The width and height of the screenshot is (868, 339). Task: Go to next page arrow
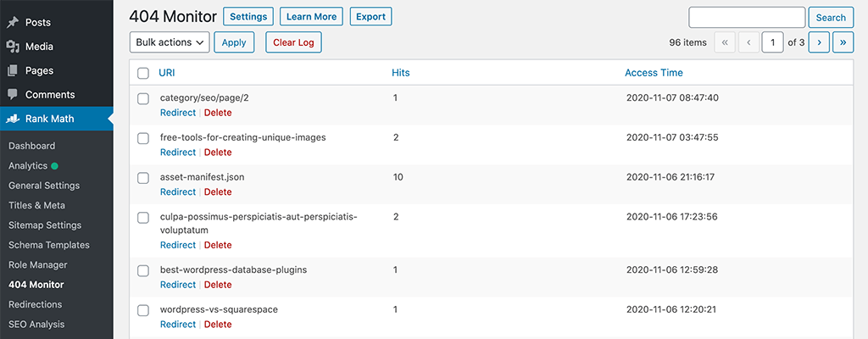pyautogui.click(x=819, y=42)
